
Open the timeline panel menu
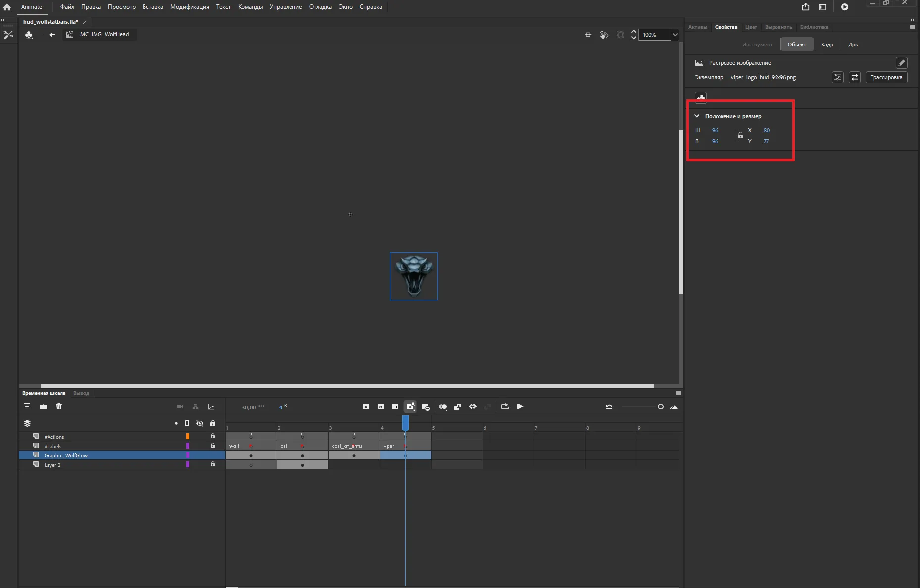[678, 393]
